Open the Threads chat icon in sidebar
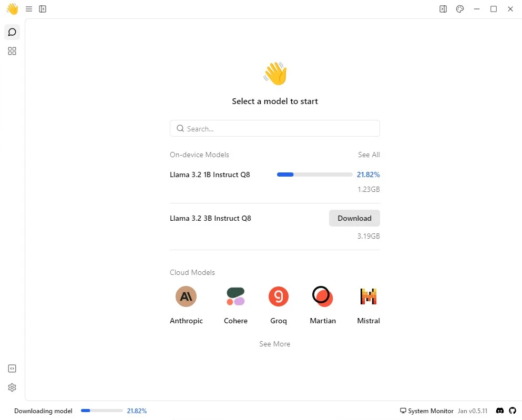Image resolution: width=522 pixels, height=420 pixels. coord(12,32)
